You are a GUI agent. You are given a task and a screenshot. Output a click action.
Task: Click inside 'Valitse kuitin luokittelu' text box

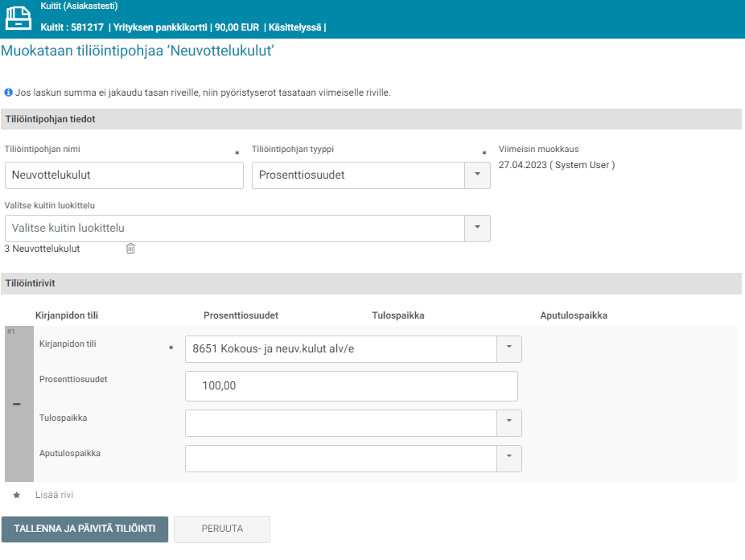235,228
